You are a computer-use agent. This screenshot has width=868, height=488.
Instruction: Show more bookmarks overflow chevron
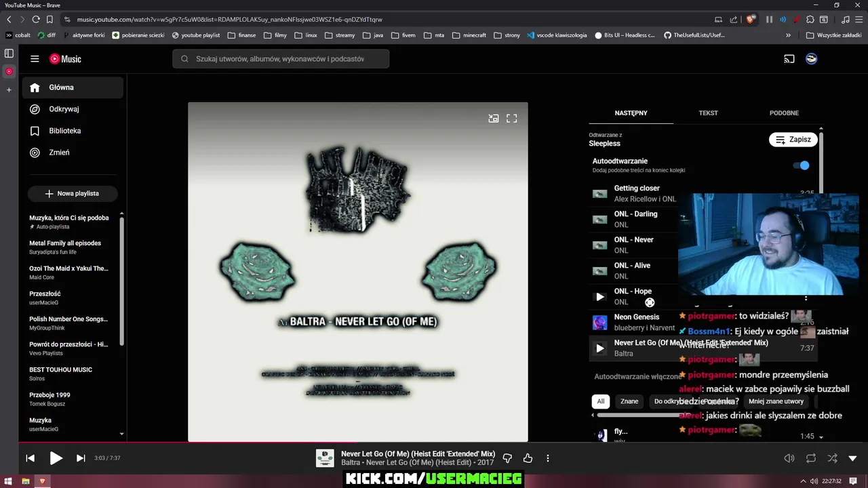pyautogui.click(x=788, y=35)
